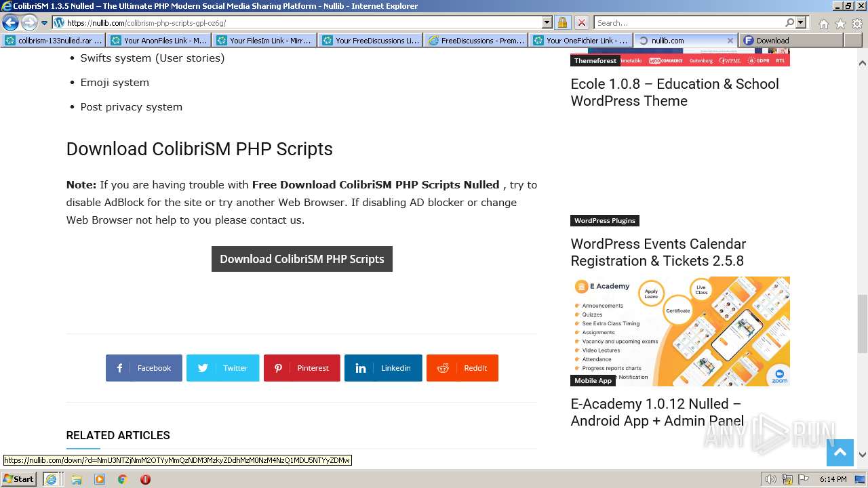The height and width of the screenshot is (488, 868).
Task: Click Download ColibriSM PHP Scripts button
Action: coord(302,259)
